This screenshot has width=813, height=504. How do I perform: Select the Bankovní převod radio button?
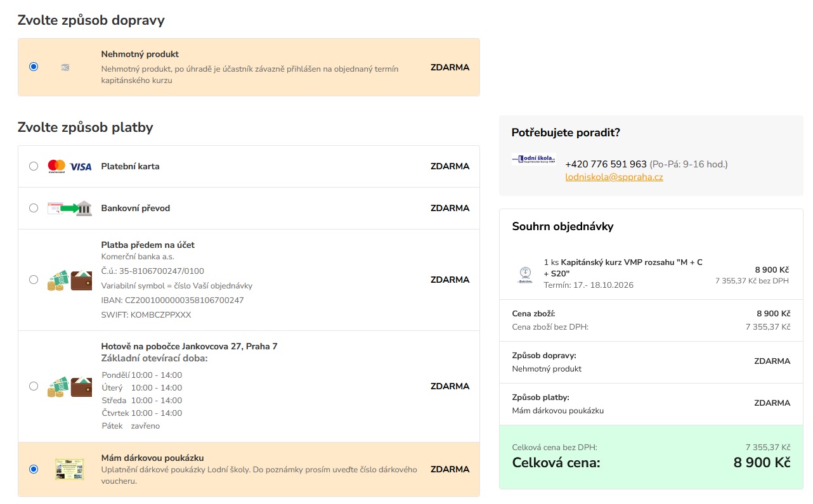tap(34, 208)
